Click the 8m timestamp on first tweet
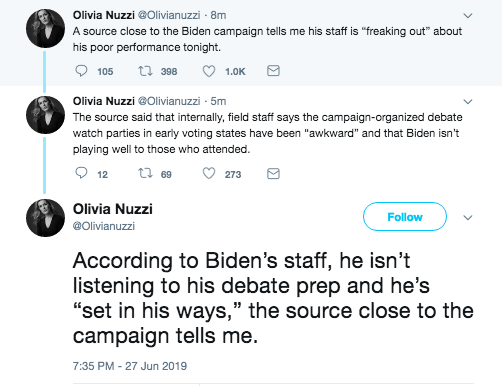This screenshot has width=502, height=386. (x=218, y=15)
